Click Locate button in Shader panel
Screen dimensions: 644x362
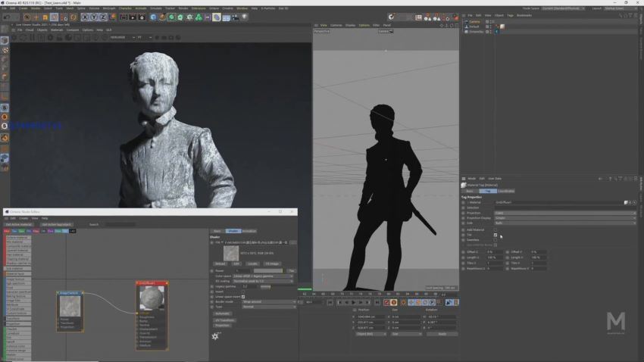coord(252,264)
